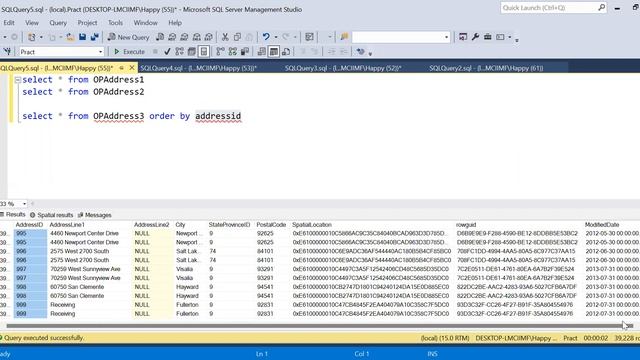
Task: Click the Save icon in the toolbar
Action: click(x=82, y=37)
